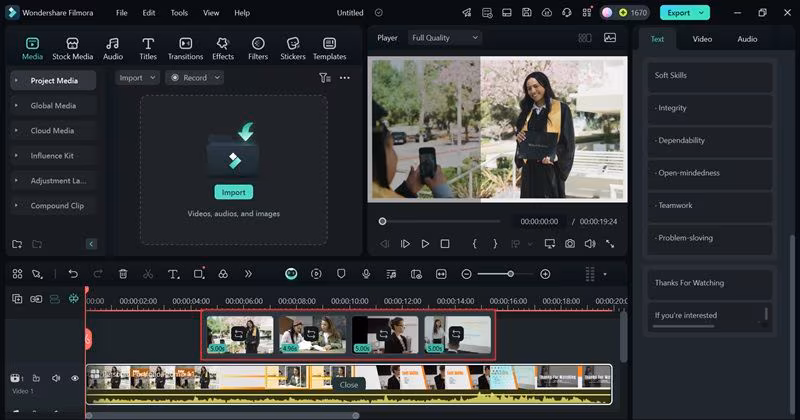Click the timeline horizontal scrollbar
800x420 pixels.
pyautogui.click(x=222, y=415)
